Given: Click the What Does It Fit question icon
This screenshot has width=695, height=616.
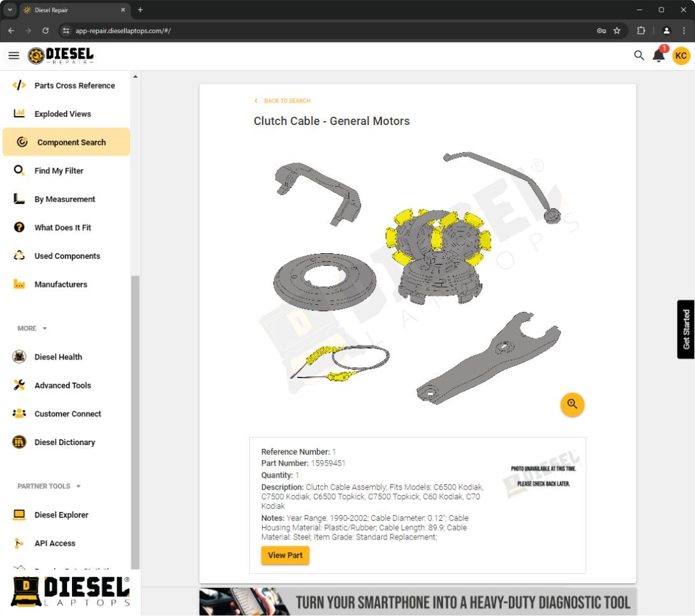Looking at the screenshot, I should [x=19, y=228].
